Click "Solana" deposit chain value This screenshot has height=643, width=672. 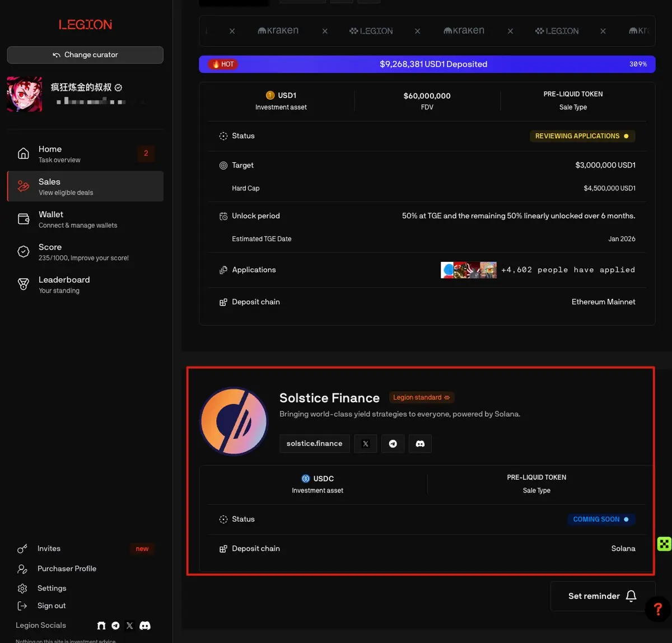click(623, 548)
